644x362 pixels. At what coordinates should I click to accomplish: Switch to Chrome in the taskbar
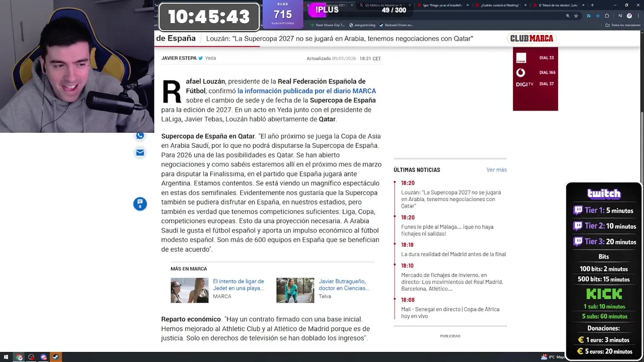(19, 357)
